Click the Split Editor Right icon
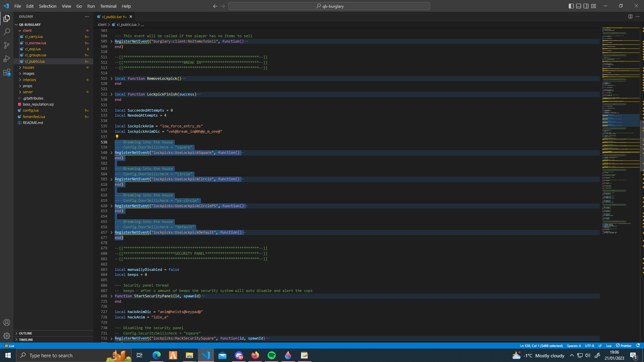The height and width of the screenshot is (362, 644). (x=630, y=16)
